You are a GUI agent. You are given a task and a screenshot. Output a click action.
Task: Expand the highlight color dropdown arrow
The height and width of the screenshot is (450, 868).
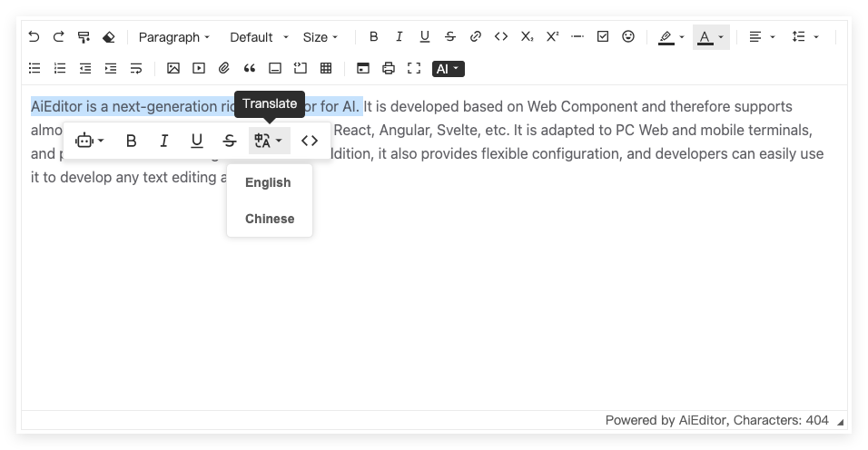click(682, 37)
